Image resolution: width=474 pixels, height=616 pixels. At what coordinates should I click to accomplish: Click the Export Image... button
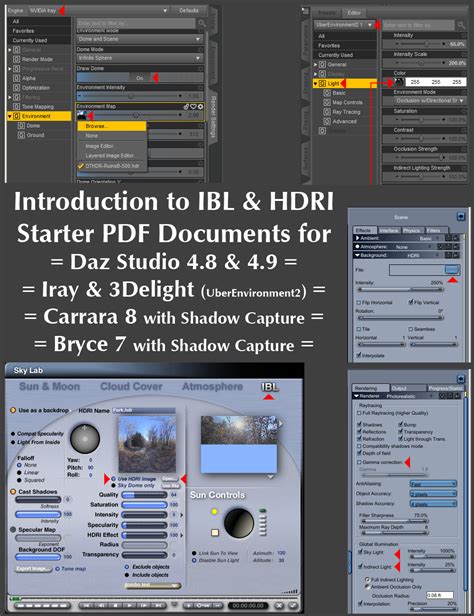(33, 568)
